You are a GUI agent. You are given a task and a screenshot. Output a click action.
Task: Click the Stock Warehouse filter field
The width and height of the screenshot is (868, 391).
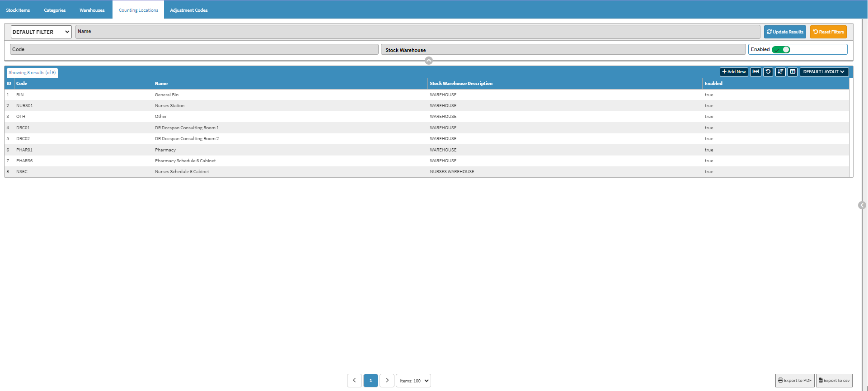(563, 50)
